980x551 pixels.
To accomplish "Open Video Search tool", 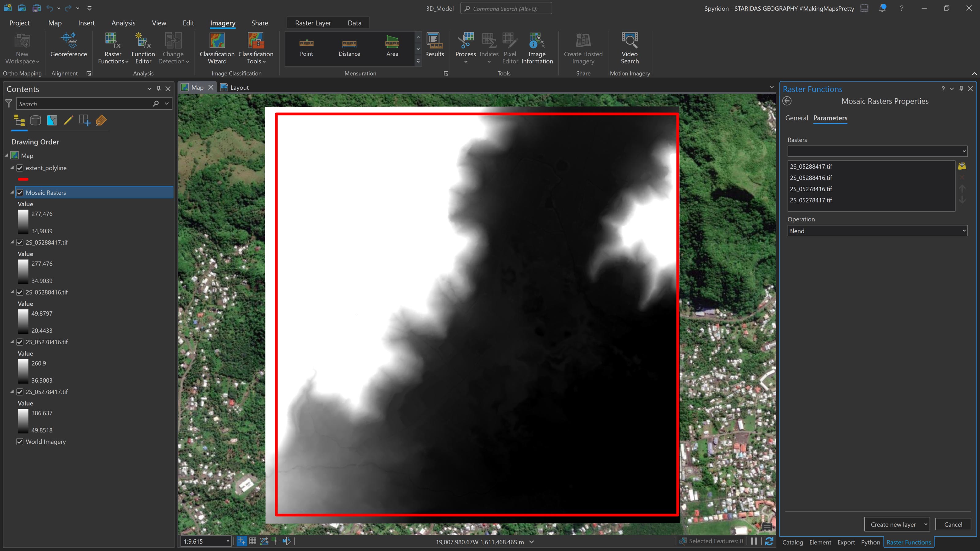I will (630, 48).
